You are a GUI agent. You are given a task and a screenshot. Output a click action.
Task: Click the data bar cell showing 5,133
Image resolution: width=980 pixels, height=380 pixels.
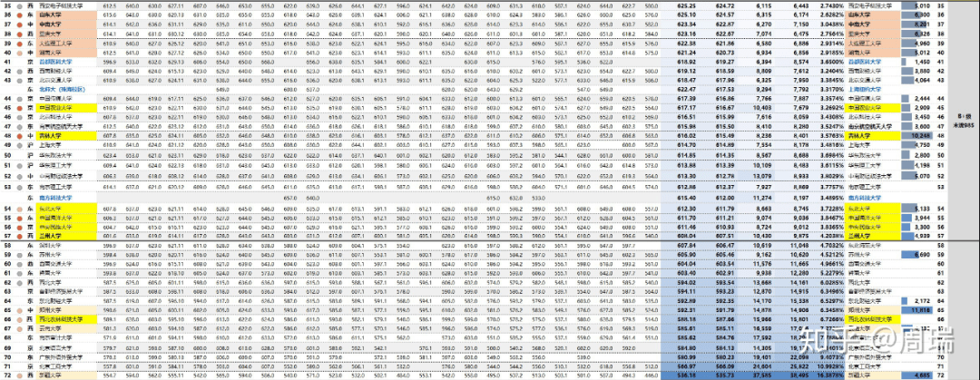click(917, 208)
